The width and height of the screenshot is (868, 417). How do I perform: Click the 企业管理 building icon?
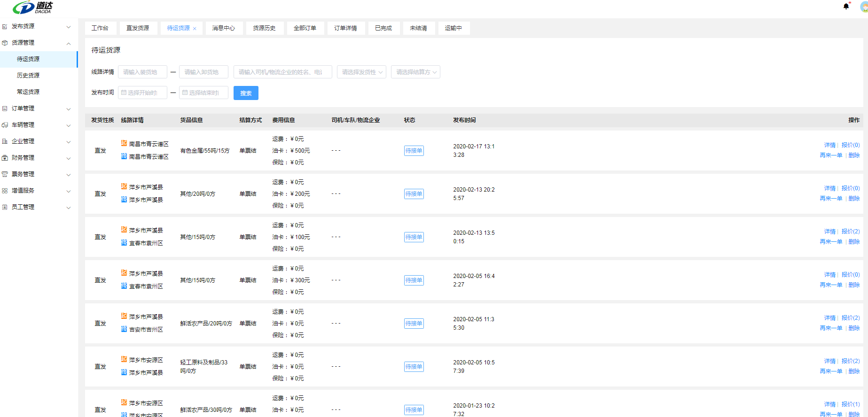pyautogui.click(x=5, y=141)
